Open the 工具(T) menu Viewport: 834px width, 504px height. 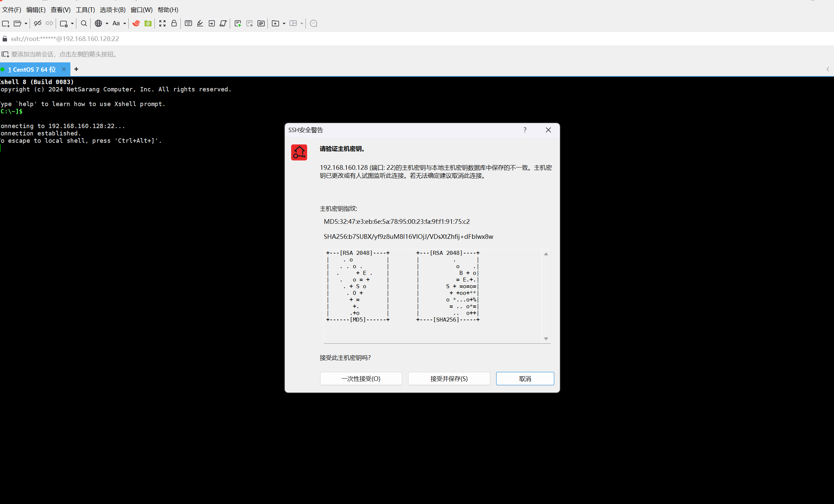point(85,10)
